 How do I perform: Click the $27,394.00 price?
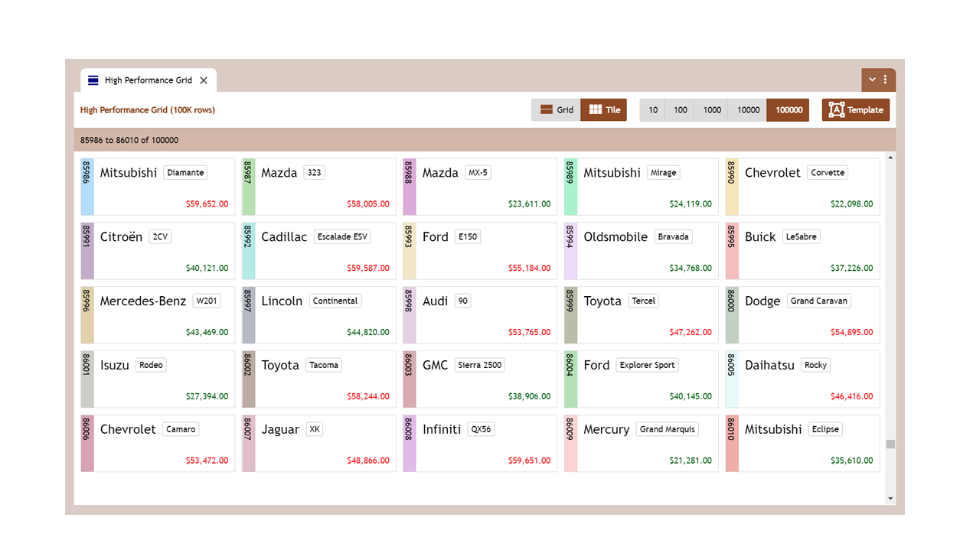(x=207, y=397)
